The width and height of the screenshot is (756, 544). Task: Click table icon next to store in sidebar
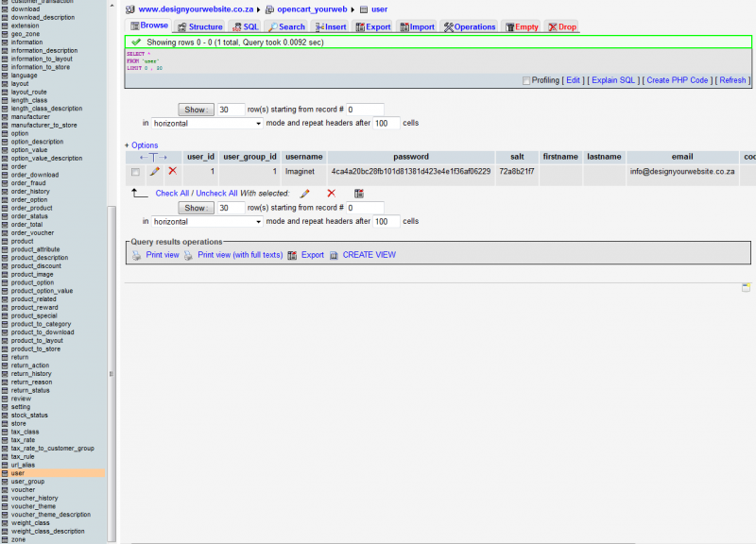(5, 423)
